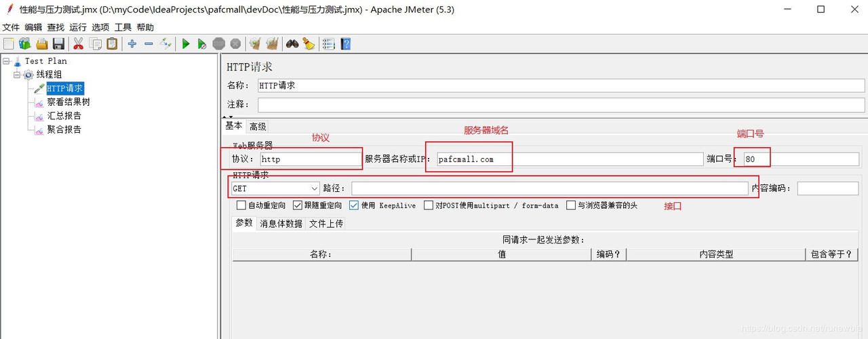Image resolution: width=868 pixels, height=339 pixels.
Task: Collapse the 线程组 tree node
Action: [x=17, y=75]
